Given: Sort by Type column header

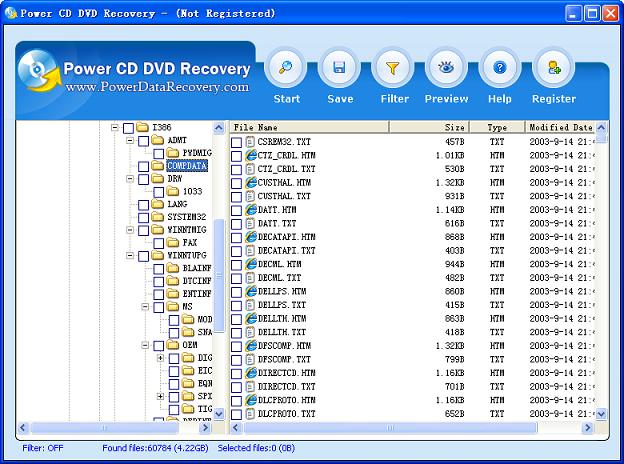Looking at the screenshot, I should coord(497,127).
